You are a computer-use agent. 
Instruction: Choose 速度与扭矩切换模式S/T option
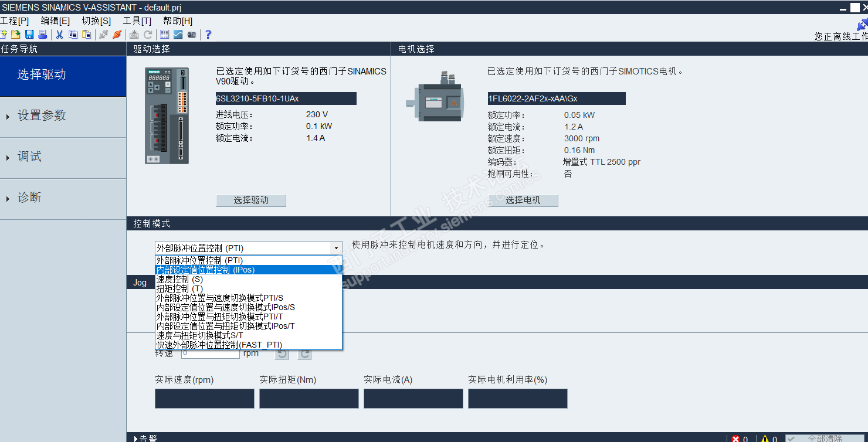tap(249, 335)
